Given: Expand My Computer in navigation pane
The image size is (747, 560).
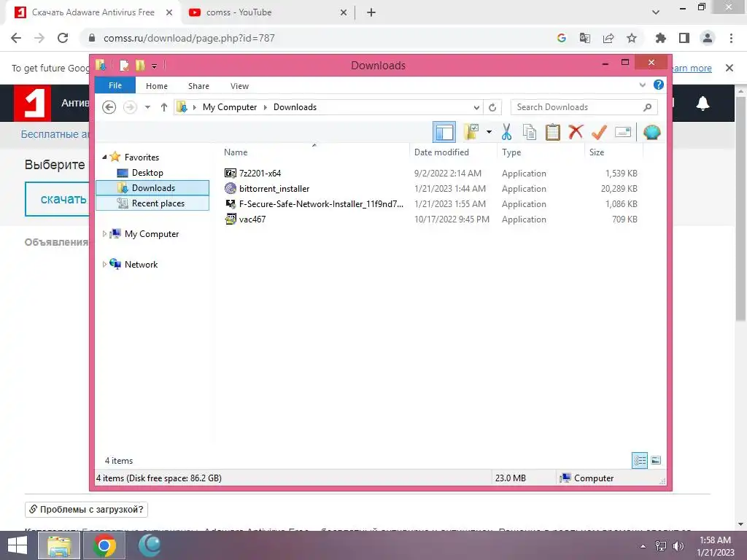Looking at the screenshot, I should 104,234.
